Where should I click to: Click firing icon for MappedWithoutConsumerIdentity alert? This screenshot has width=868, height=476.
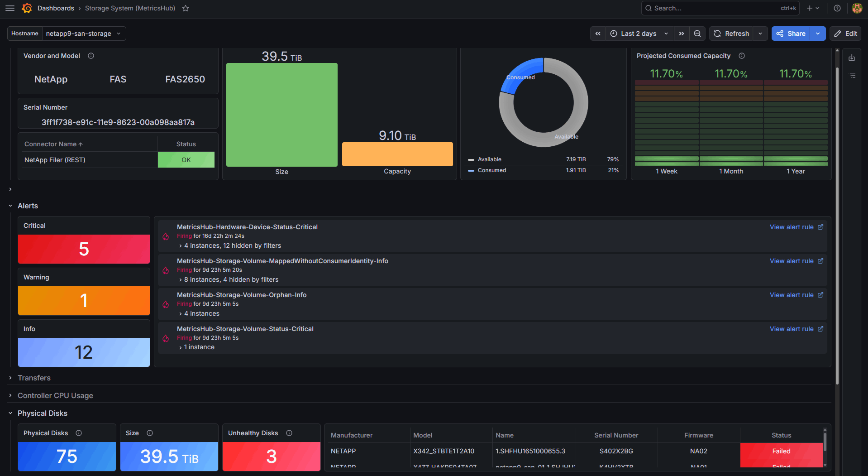click(166, 270)
